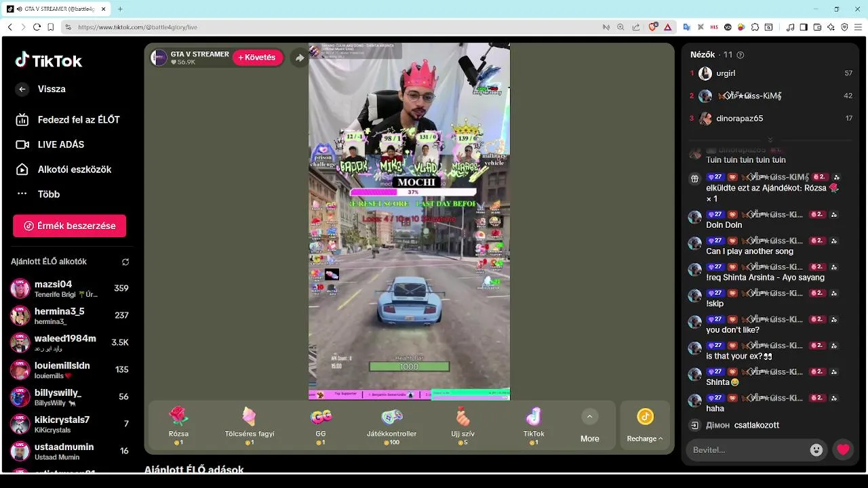Click the TikTok logo
868x488 pixels.
(x=48, y=60)
